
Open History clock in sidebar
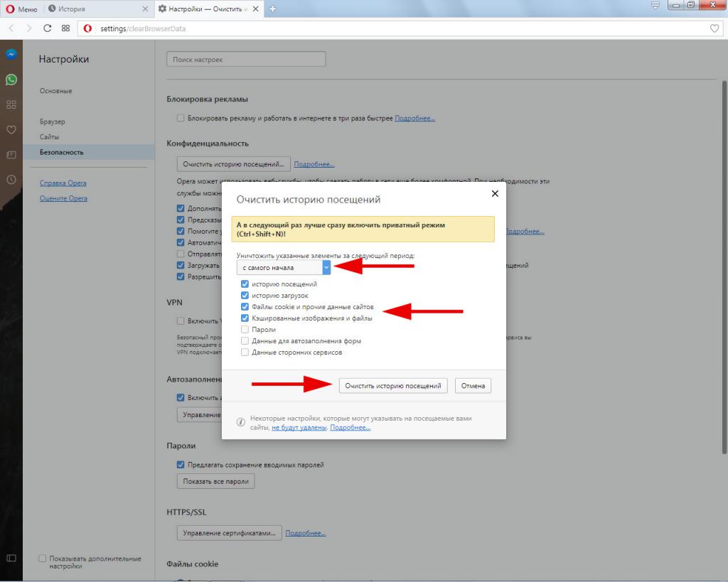[11, 180]
